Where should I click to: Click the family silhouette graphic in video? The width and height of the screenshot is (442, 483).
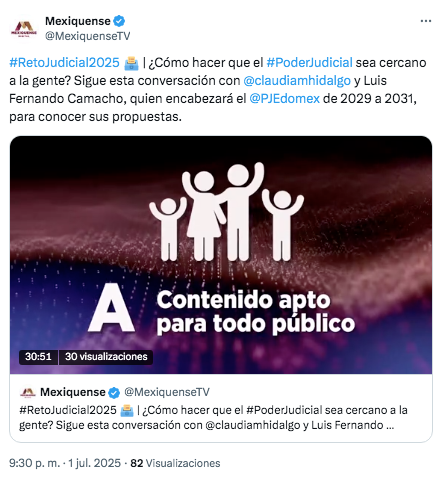[226, 212]
